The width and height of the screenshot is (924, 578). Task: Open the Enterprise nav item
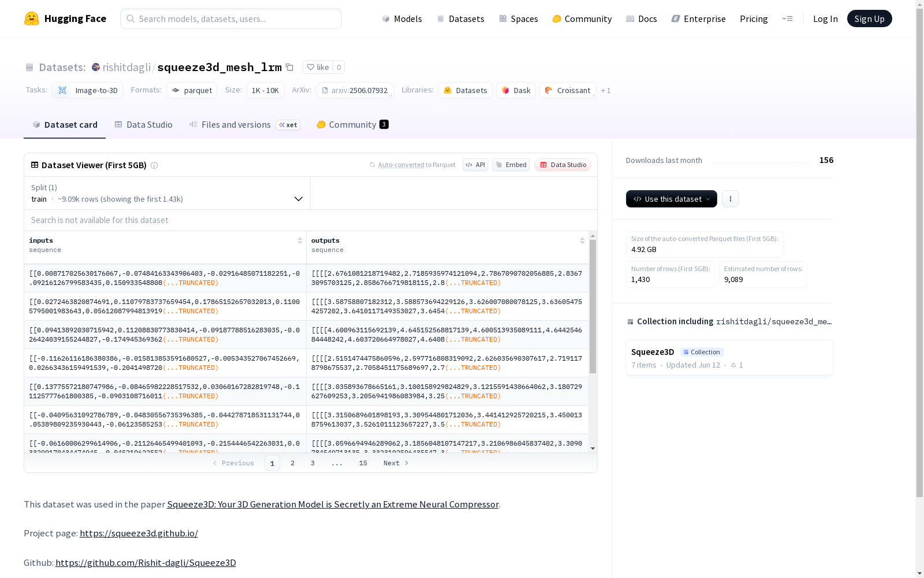(698, 18)
